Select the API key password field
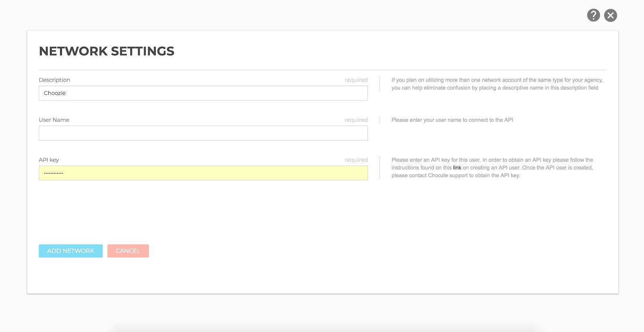 tap(203, 173)
